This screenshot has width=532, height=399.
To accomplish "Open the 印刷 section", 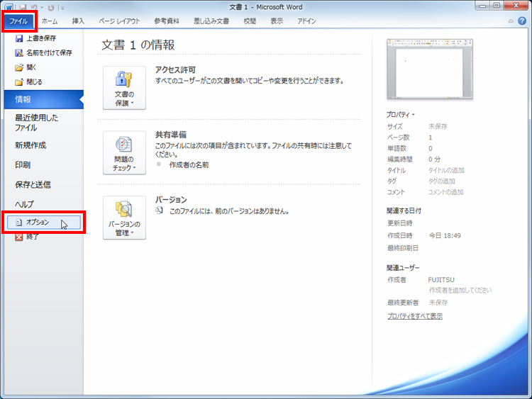I will 23,164.
